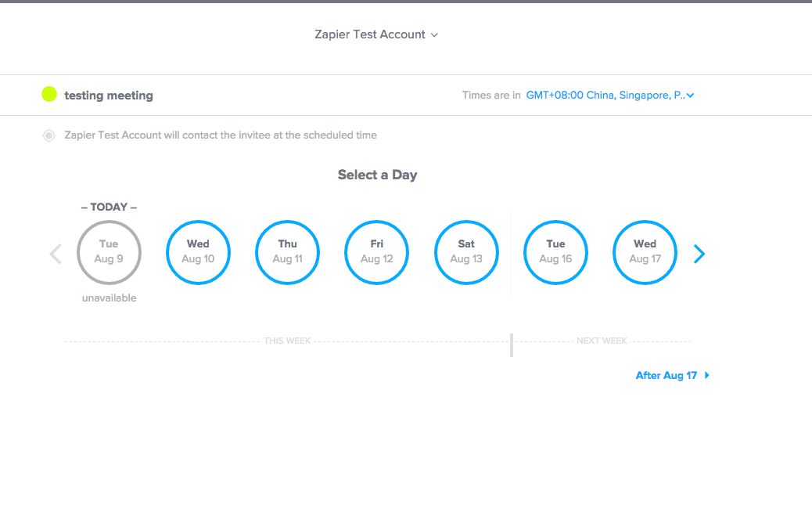This screenshot has height=516, width=812.
Task: Click the NEXT WEEK timeline label
Action: pyautogui.click(x=602, y=341)
